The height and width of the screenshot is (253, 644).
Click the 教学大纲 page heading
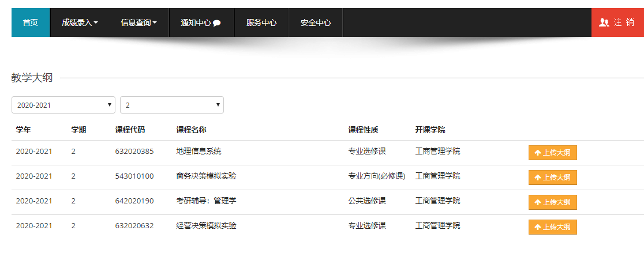coord(32,78)
